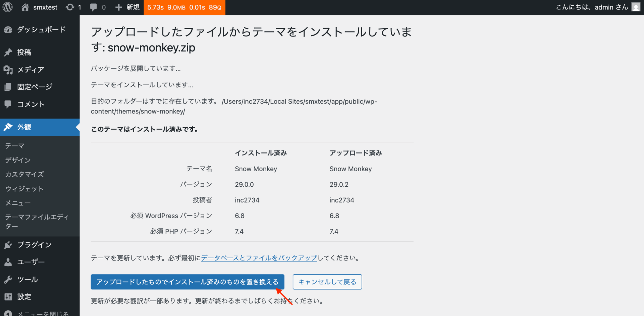Click the プラグイン plug icon
This screenshot has width=644, height=316.
[8, 245]
